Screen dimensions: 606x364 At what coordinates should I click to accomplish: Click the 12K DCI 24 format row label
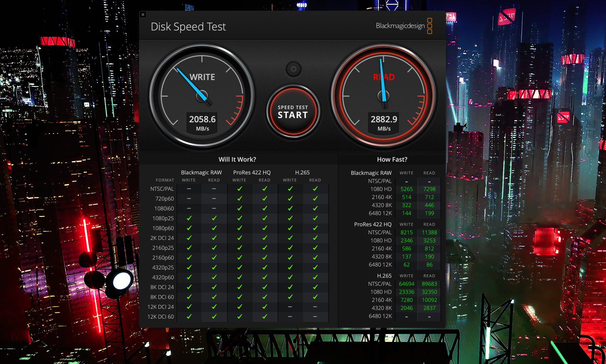point(161,307)
